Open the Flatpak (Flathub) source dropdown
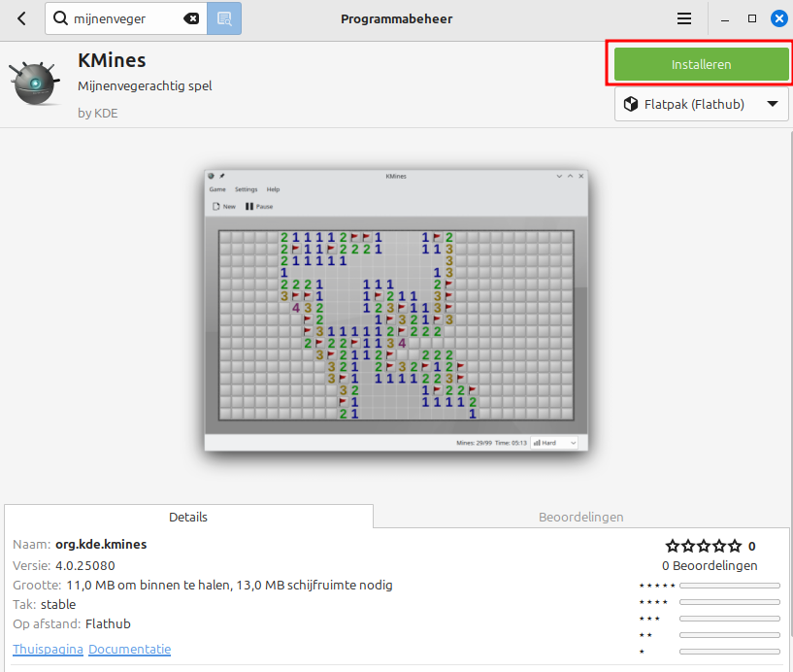793x672 pixels. pyautogui.click(x=701, y=104)
